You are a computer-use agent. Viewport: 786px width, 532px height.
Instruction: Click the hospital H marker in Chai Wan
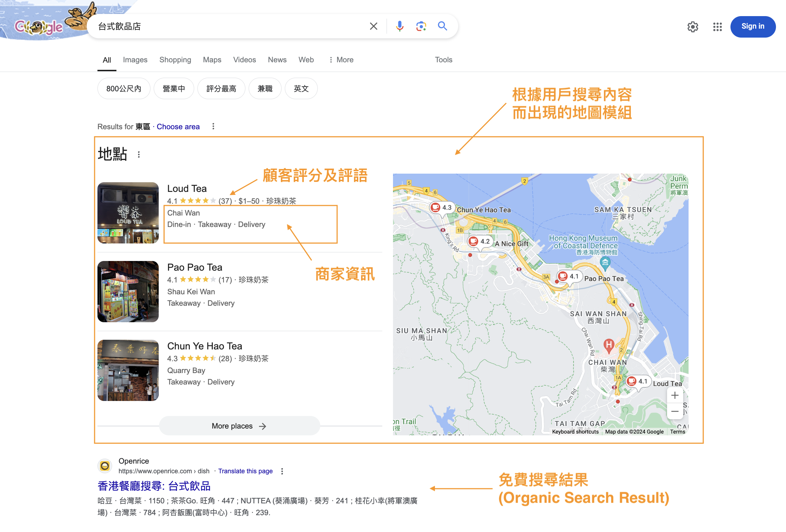point(609,346)
